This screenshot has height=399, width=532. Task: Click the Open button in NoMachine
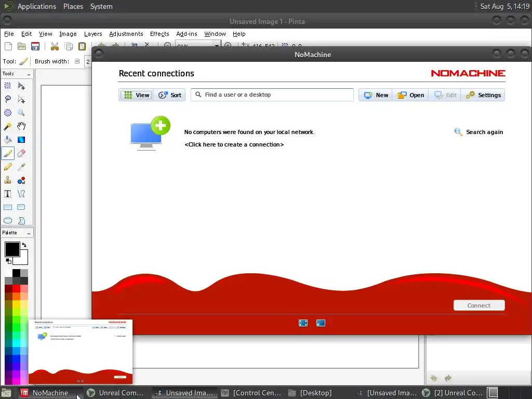(410, 95)
